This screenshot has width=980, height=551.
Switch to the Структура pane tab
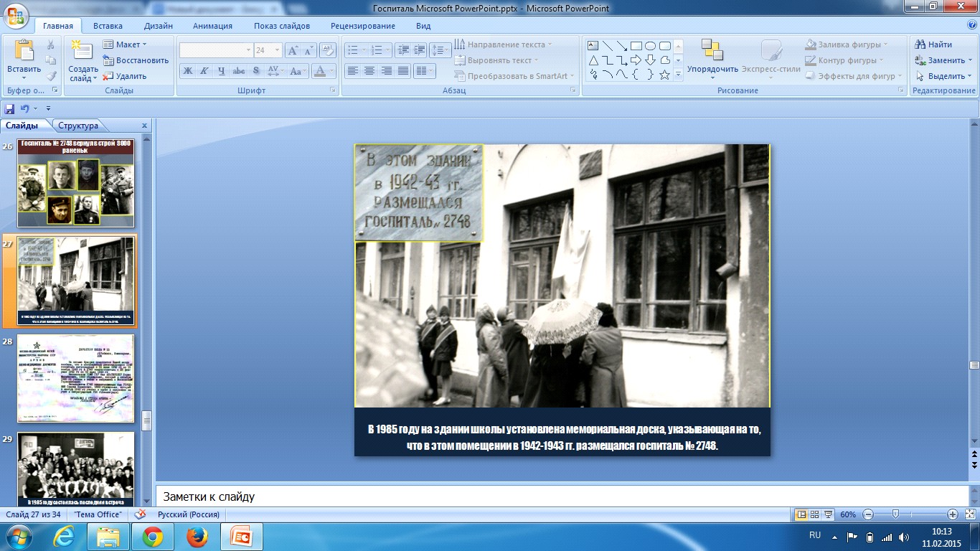(x=78, y=126)
